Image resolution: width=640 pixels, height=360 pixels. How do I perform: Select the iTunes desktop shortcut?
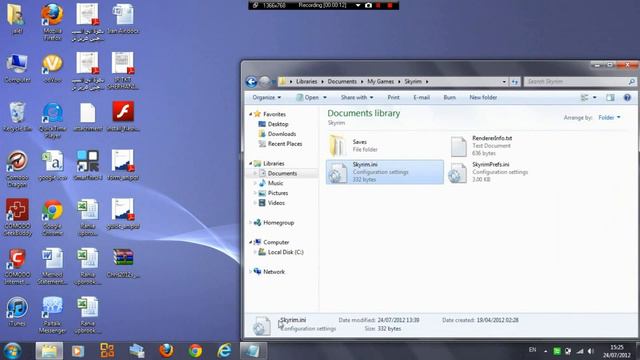[x=17, y=312]
